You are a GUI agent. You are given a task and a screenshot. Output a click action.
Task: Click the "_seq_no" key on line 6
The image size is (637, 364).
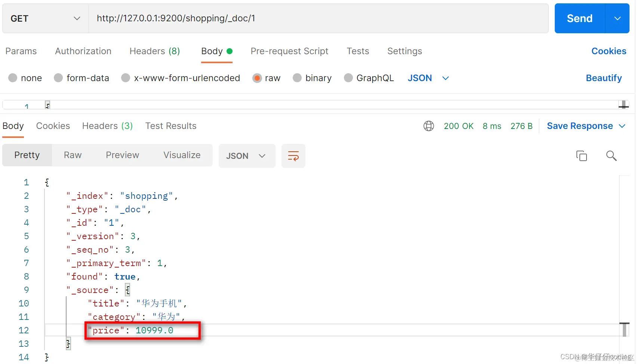(90, 250)
